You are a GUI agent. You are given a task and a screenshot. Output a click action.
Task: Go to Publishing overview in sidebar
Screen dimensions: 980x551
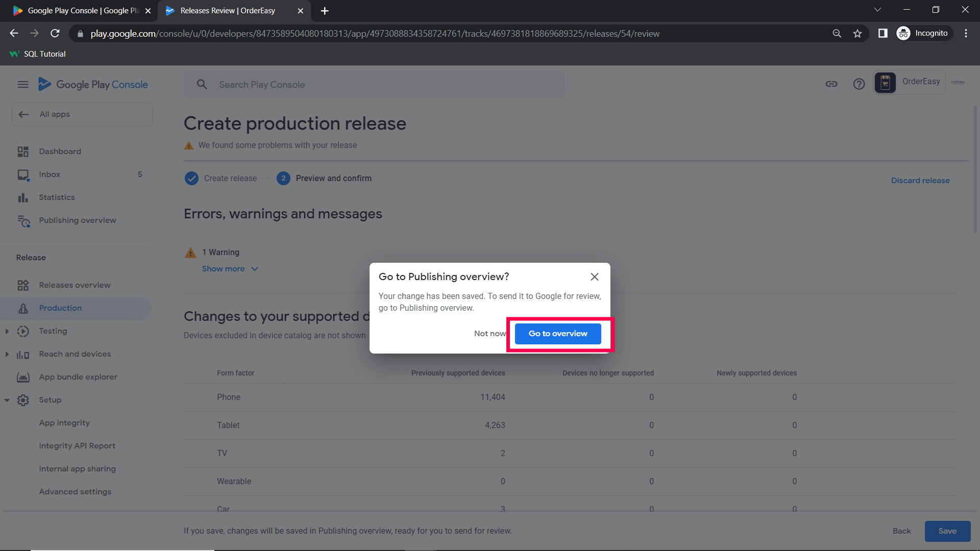(78, 220)
